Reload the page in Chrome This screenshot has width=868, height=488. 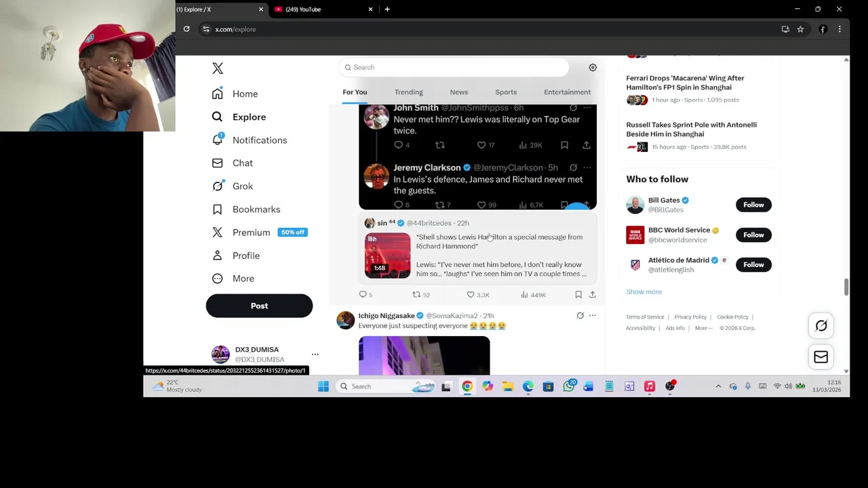pyautogui.click(x=186, y=29)
